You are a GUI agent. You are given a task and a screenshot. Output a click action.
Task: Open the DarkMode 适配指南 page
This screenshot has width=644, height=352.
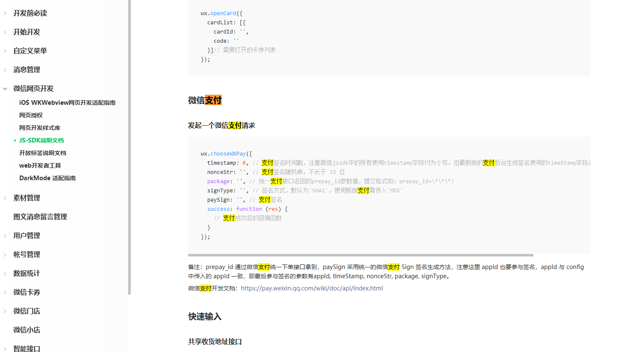[47, 178]
